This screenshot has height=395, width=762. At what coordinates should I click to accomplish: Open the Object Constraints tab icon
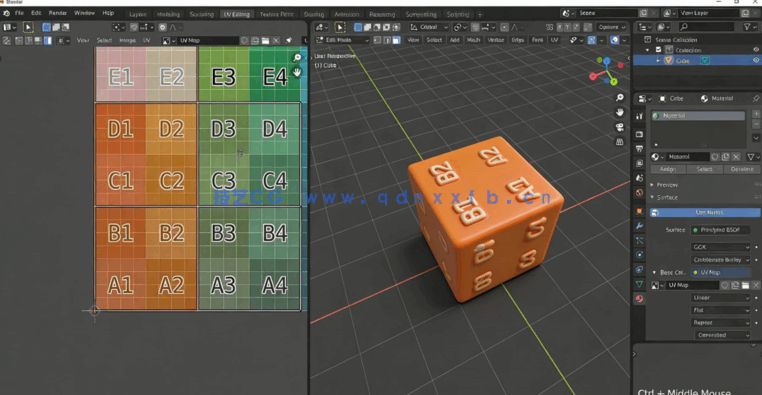pos(640,269)
